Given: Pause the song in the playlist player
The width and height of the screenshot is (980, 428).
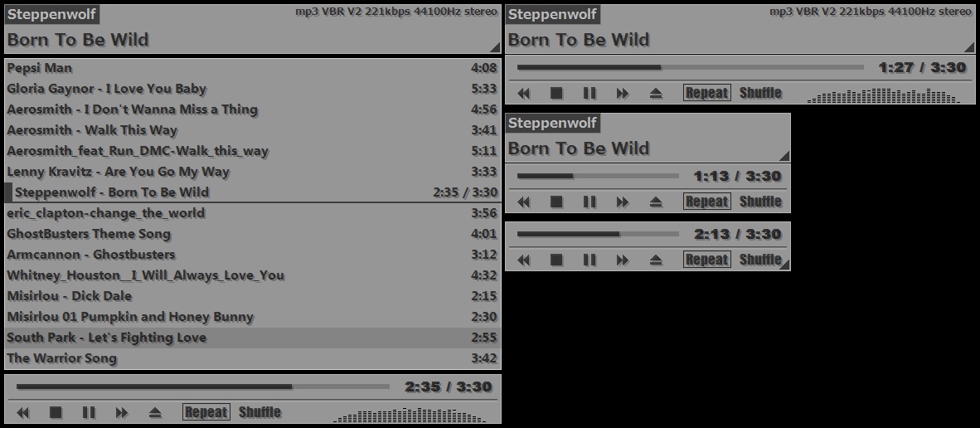Looking at the screenshot, I should tap(89, 412).
